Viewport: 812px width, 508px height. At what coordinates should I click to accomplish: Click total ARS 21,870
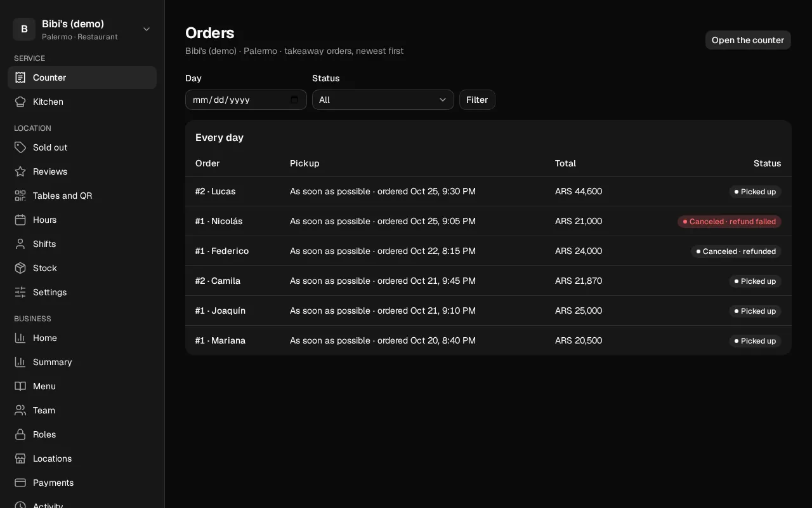point(579,281)
